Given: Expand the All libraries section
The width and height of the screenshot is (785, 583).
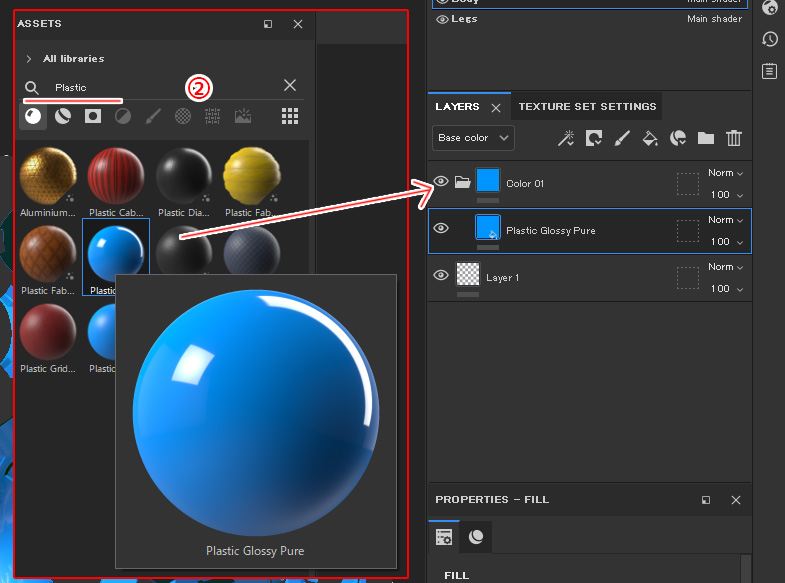Looking at the screenshot, I should [x=29, y=59].
